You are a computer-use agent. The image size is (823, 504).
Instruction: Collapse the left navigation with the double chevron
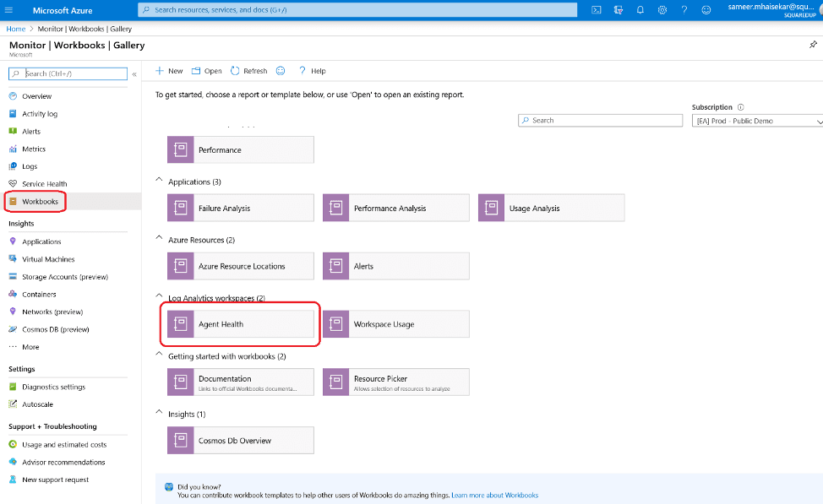(134, 74)
